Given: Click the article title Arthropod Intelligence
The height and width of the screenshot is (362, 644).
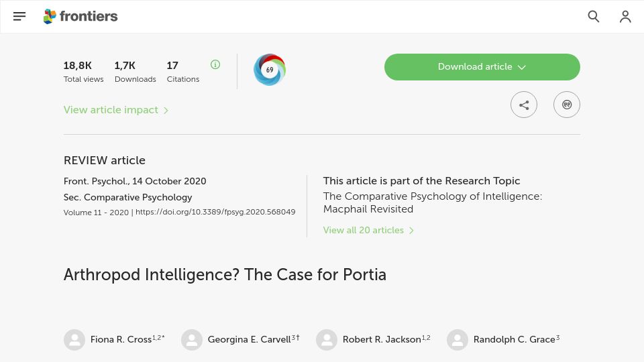Looking at the screenshot, I should (x=225, y=275).
